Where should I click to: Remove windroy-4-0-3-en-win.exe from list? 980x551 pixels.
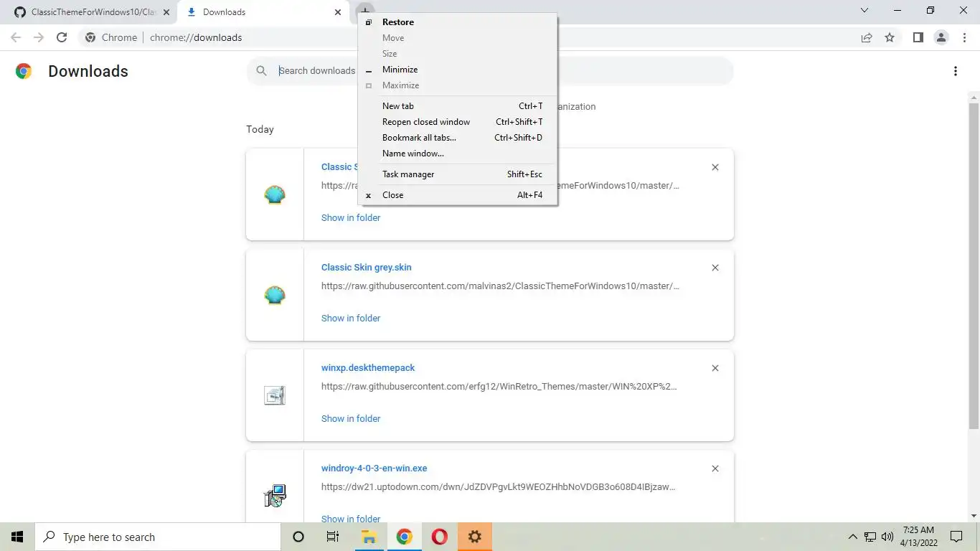(x=715, y=468)
